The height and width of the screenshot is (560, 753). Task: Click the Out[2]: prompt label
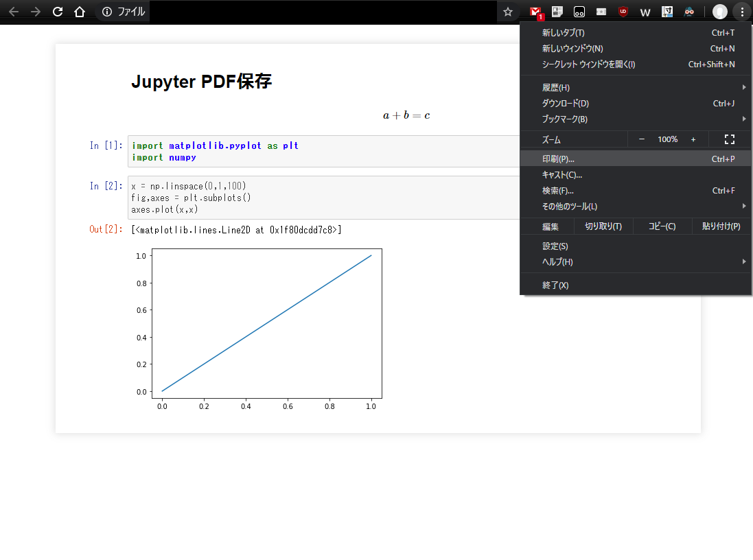point(106,229)
